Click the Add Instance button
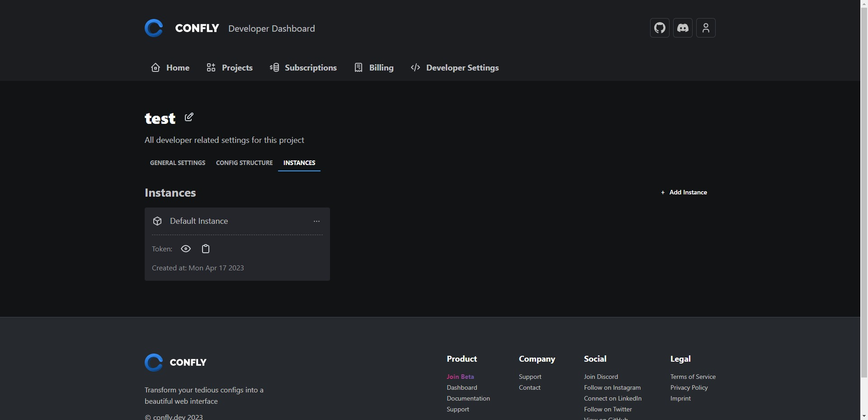The image size is (868, 420). [x=684, y=192]
